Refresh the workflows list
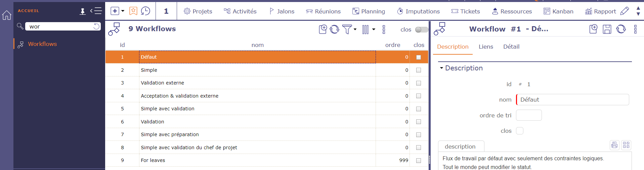 [x=335, y=30]
